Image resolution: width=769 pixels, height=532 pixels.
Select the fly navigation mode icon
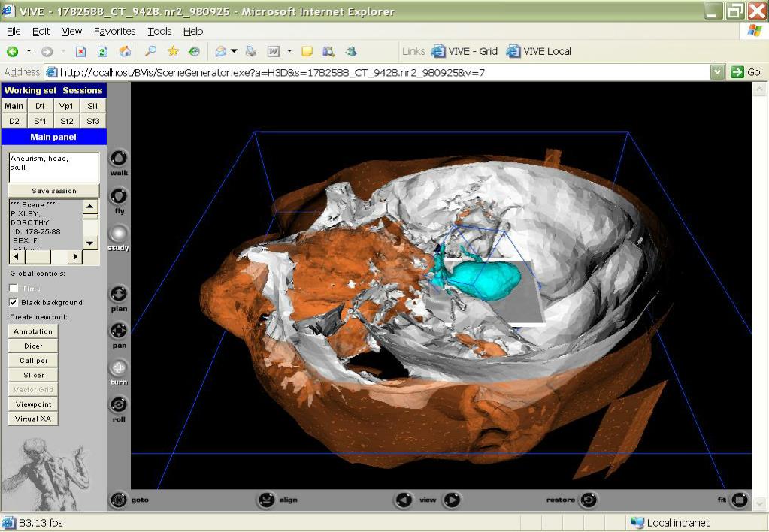(x=118, y=196)
